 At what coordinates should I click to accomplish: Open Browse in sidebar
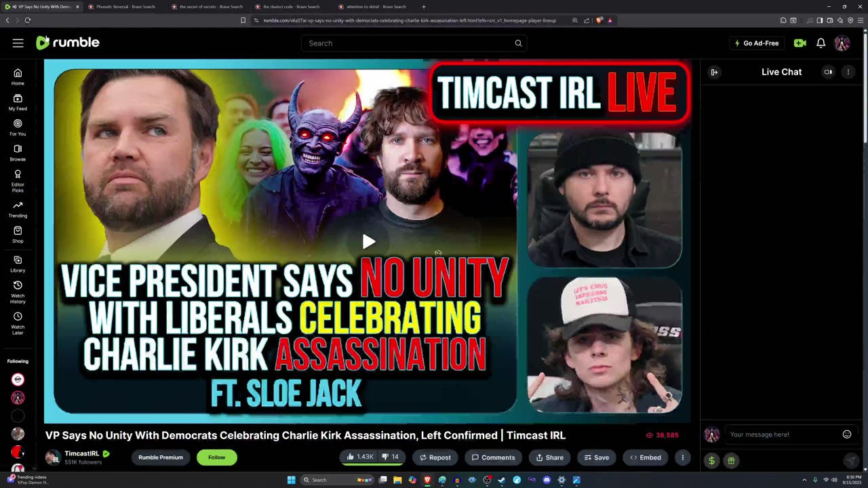18,153
